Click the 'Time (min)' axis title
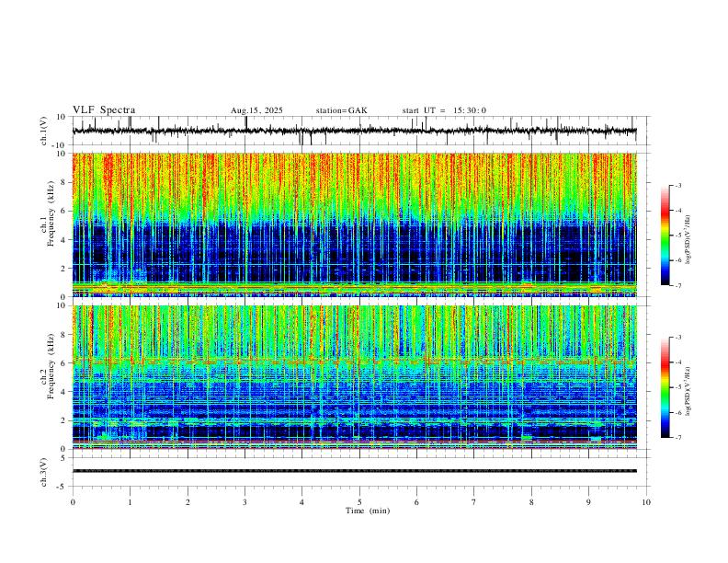The height and width of the screenshot is (563, 728). (x=368, y=511)
